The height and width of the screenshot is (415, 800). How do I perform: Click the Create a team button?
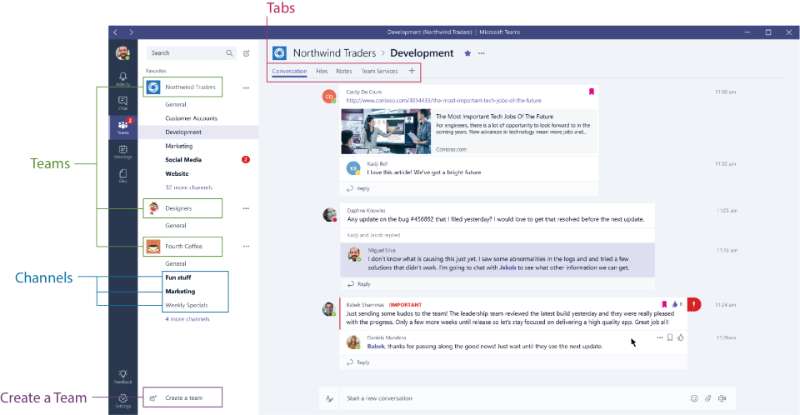183,398
